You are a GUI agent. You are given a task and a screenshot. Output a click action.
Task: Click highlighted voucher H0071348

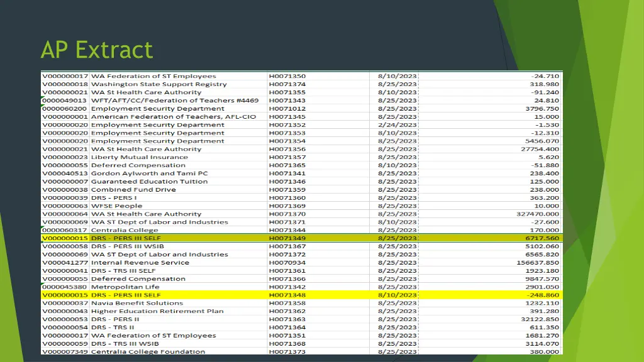[287, 295]
